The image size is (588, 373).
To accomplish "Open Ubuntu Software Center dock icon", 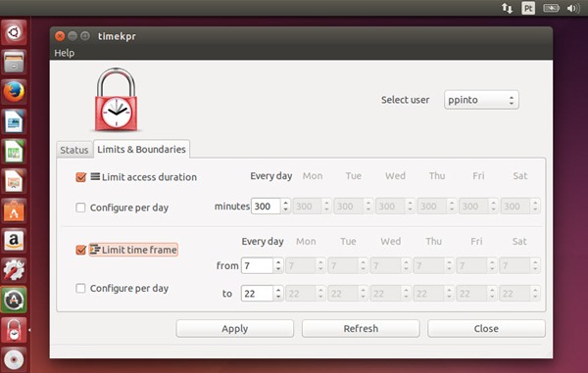I will point(14,210).
